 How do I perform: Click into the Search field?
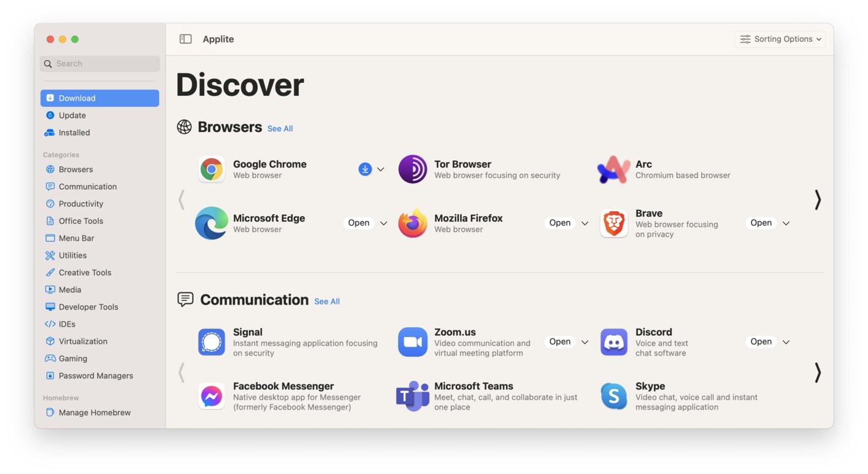click(100, 64)
